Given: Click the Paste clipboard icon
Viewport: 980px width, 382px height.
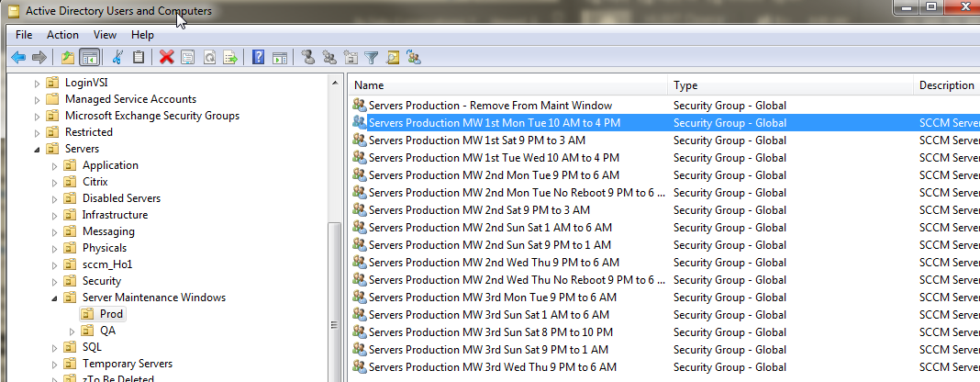Looking at the screenshot, I should pos(139,58).
